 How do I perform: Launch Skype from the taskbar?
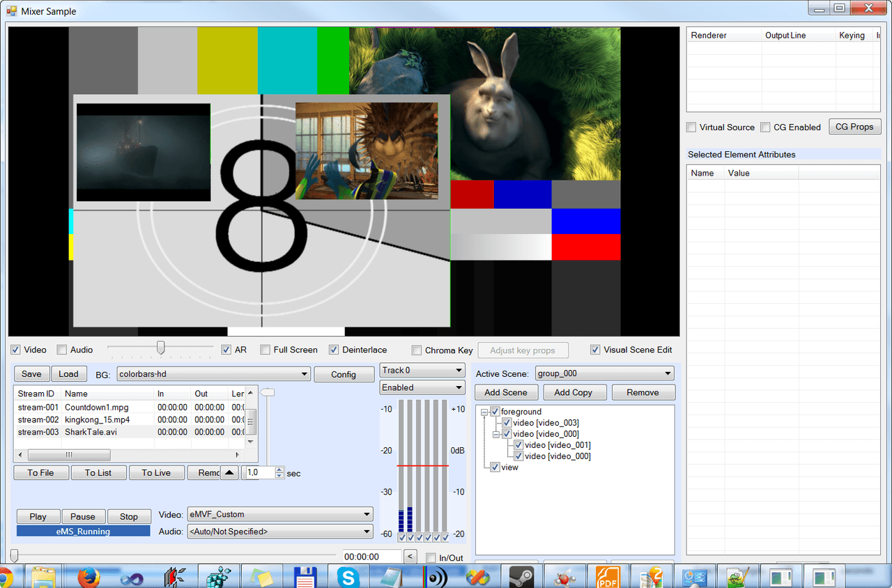pyautogui.click(x=349, y=577)
